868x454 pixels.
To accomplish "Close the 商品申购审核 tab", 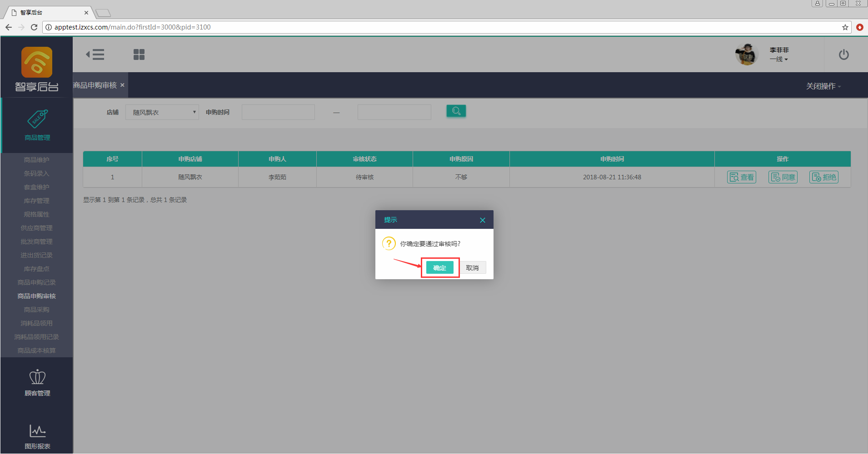I will coord(122,85).
